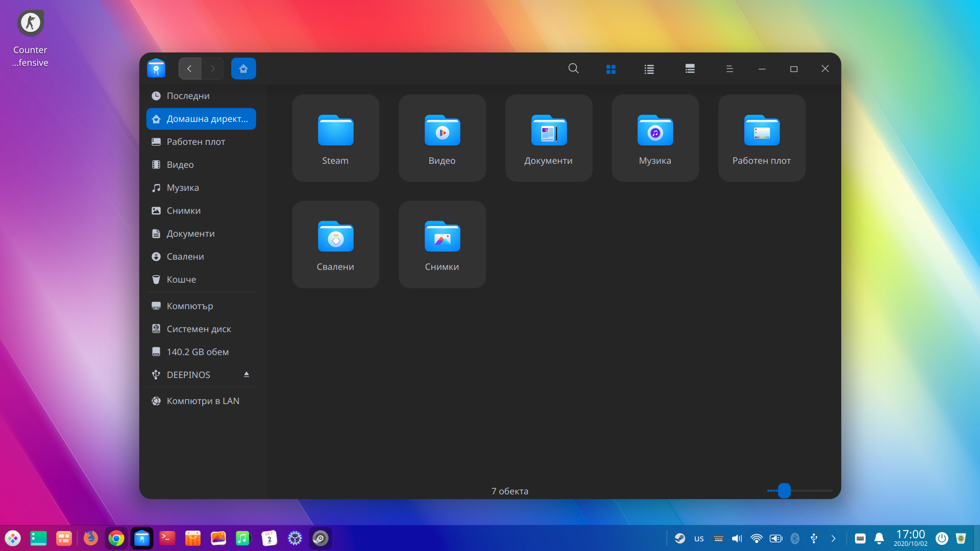The height and width of the screenshot is (551, 980).
Task: Switch to list view mode
Action: 649,69
